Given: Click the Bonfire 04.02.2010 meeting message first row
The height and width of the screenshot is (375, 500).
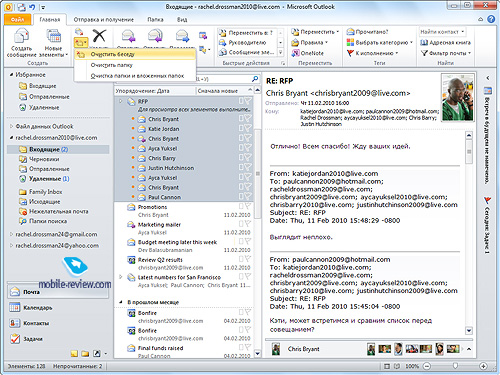Looking at the screenshot, I should point(183,317).
